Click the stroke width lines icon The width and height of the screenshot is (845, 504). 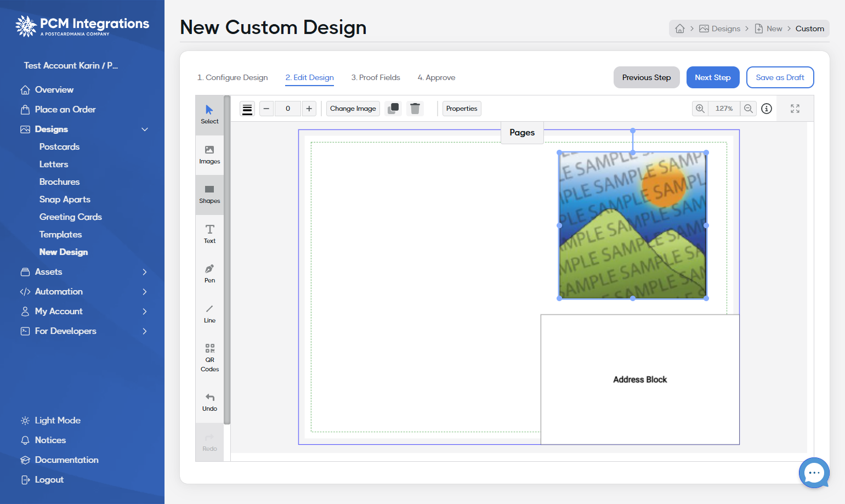coord(247,109)
